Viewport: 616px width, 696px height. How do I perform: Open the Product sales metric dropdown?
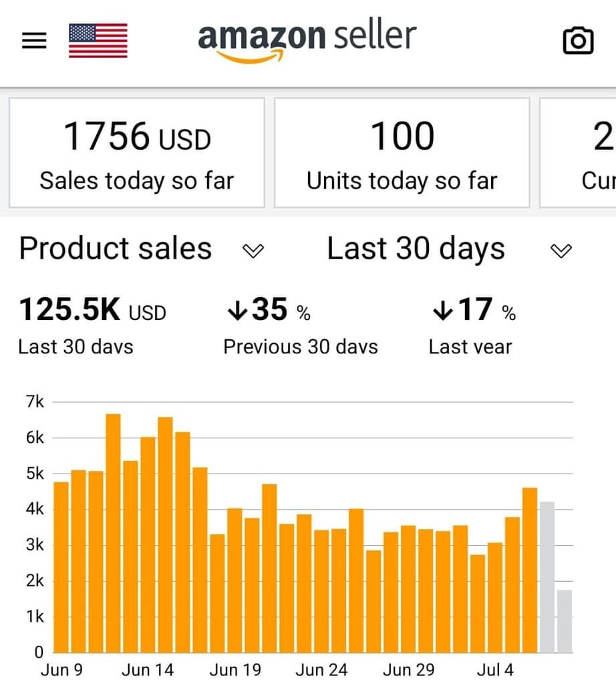click(x=141, y=248)
